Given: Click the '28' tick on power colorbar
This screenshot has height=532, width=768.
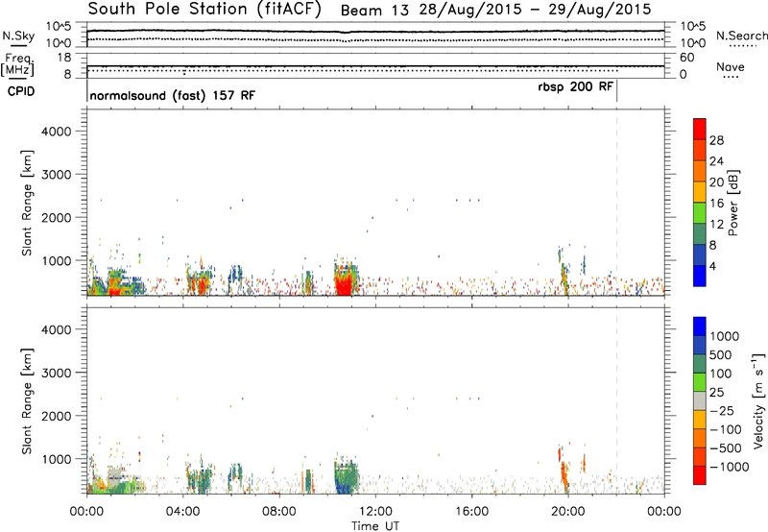Looking at the screenshot, I should tap(716, 140).
